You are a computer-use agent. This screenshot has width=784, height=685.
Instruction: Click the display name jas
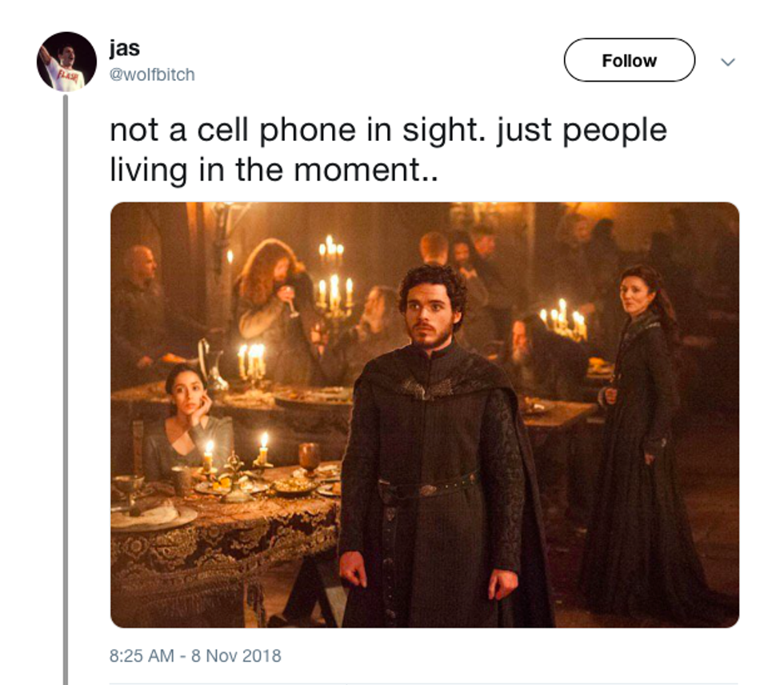coord(125,49)
